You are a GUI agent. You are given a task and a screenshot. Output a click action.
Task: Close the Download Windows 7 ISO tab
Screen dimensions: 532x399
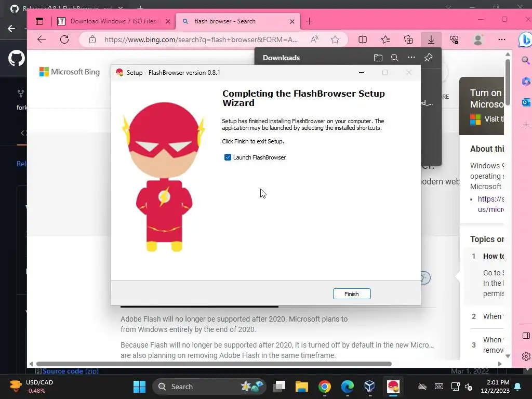(x=168, y=21)
